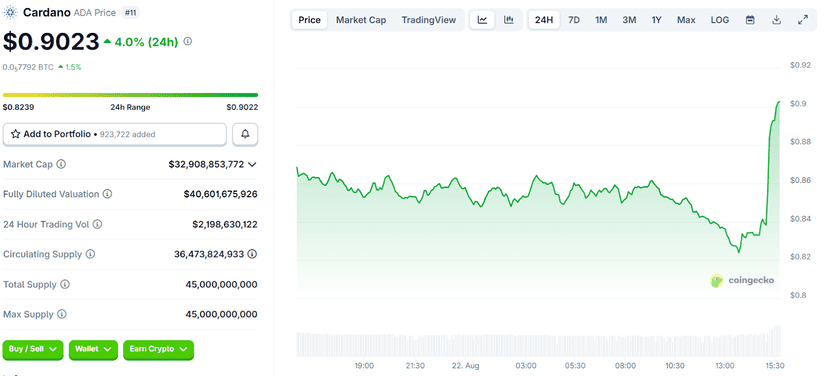
Task: Select the 1M time range
Action: click(601, 20)
